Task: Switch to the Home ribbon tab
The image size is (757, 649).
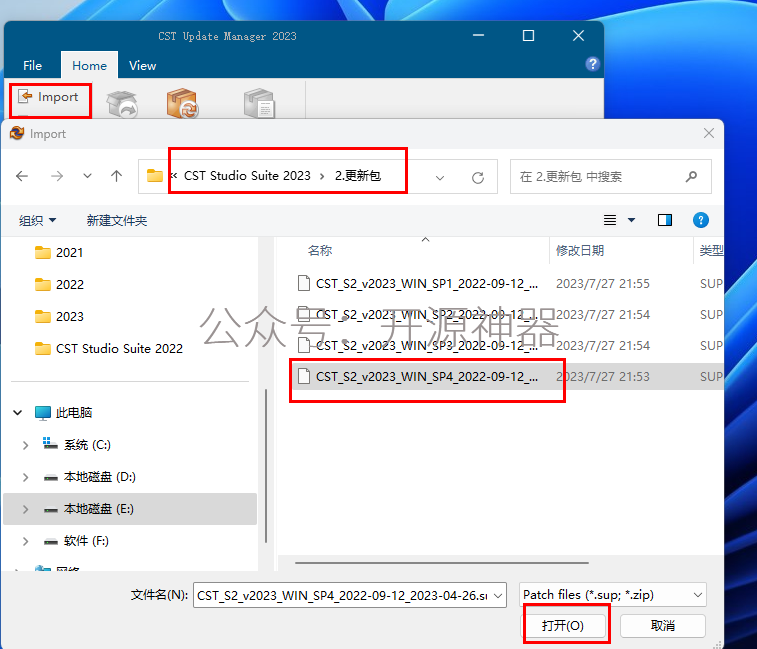Action: pyautogui.click(x=89, y=66)
